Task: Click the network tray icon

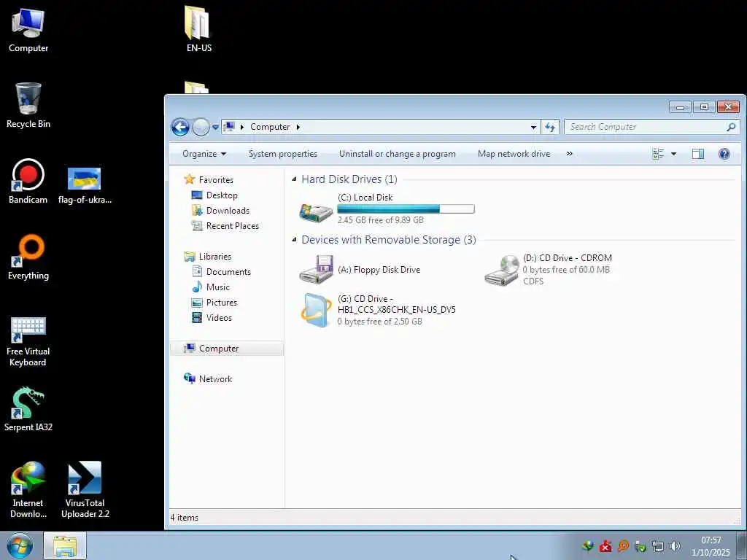Action: tap(657, 546)
